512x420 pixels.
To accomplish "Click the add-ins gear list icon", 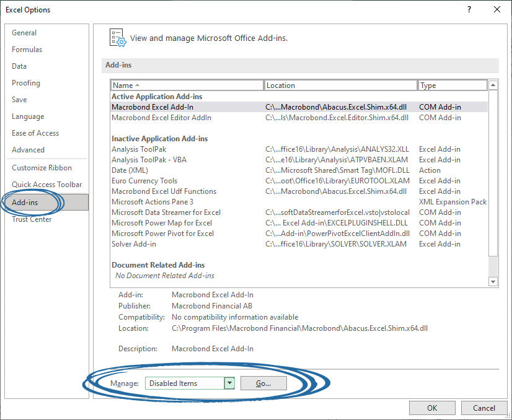I will point(118,38).
